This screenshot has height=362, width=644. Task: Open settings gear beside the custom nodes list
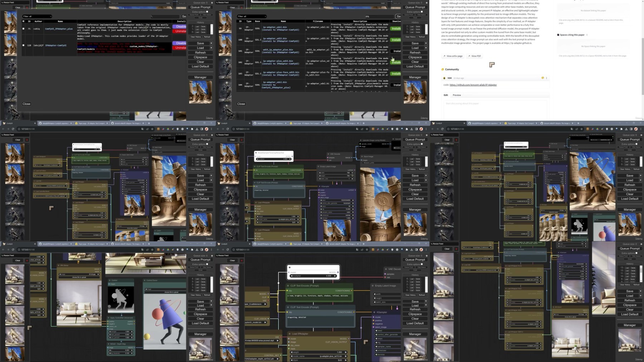212,3
